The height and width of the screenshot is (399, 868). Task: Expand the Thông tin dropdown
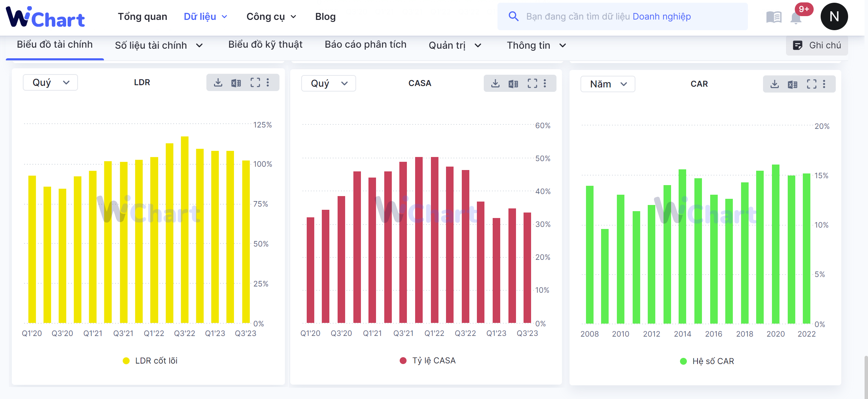536,45
